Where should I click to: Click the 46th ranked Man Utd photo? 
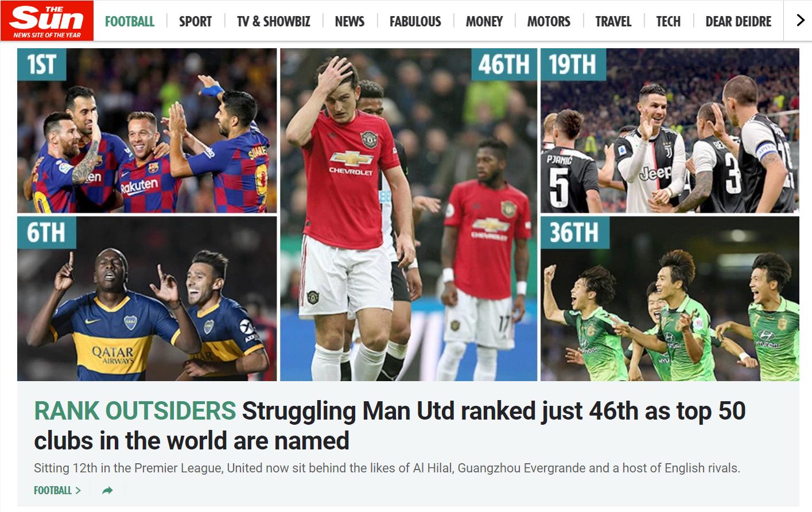tap(409, 215)
